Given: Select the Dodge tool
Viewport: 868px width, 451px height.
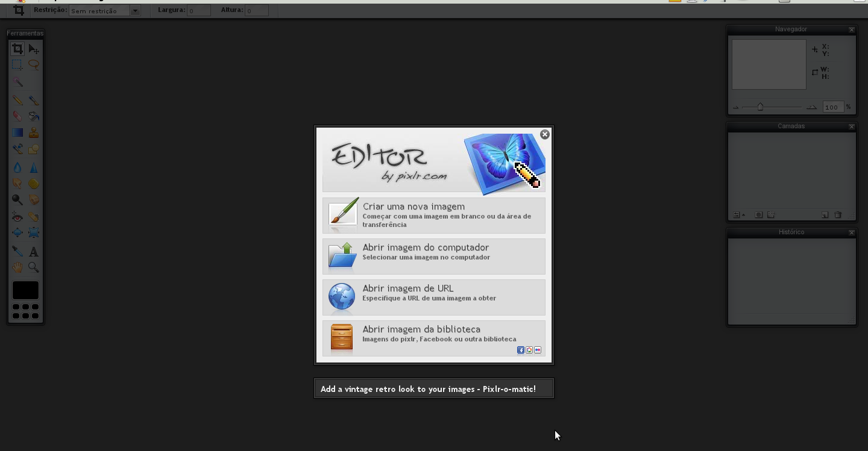Looking at the screenshot, I should coord(17,199).
